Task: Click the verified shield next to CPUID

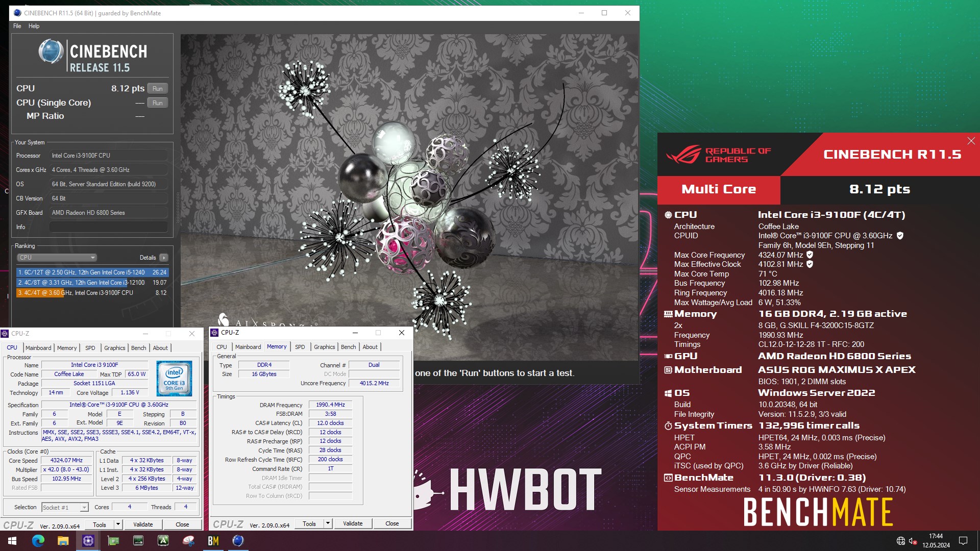Action: (x=900, y=236)
